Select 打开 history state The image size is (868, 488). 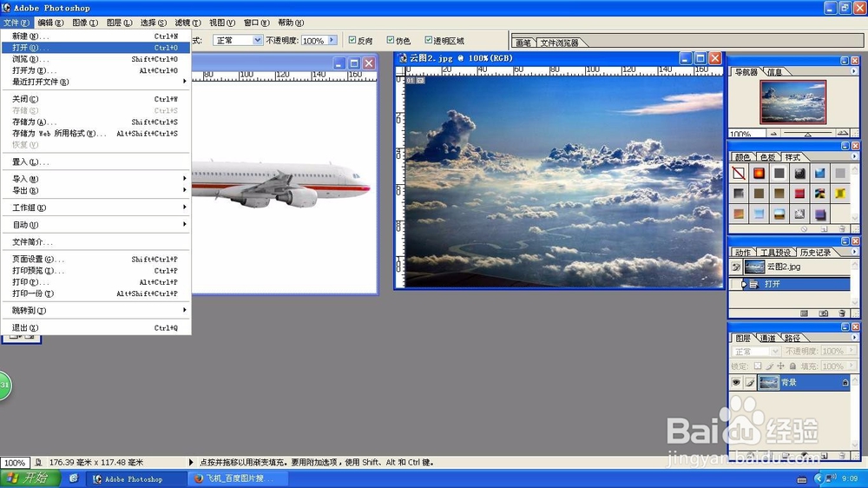tap(791, 284)
